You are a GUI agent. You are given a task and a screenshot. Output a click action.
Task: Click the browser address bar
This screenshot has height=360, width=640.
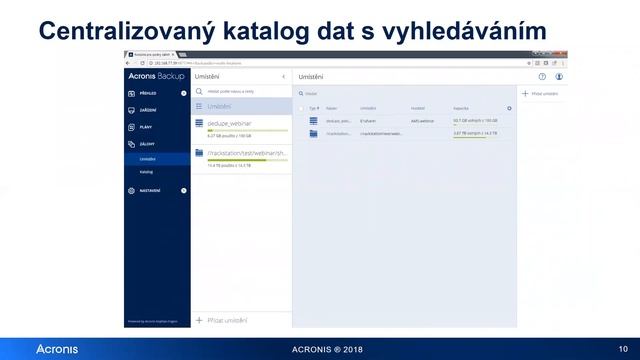[x=337, y=63]
